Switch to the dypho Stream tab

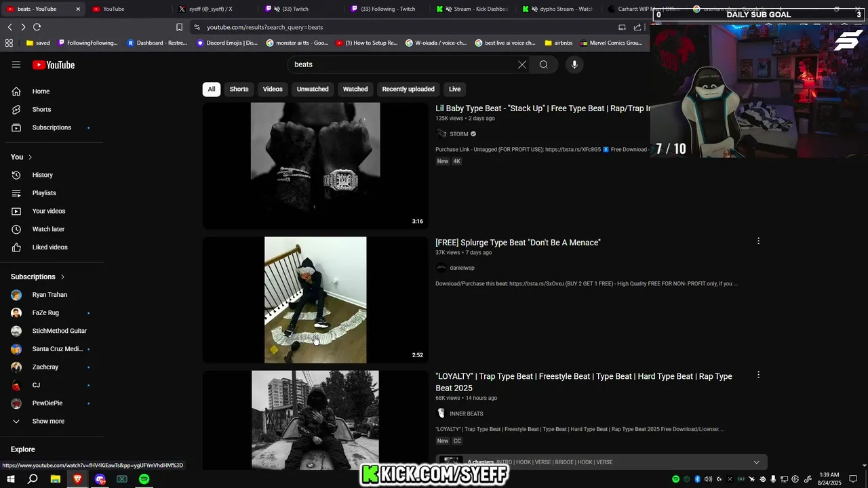pyautogui.click(x=560, y=9)
